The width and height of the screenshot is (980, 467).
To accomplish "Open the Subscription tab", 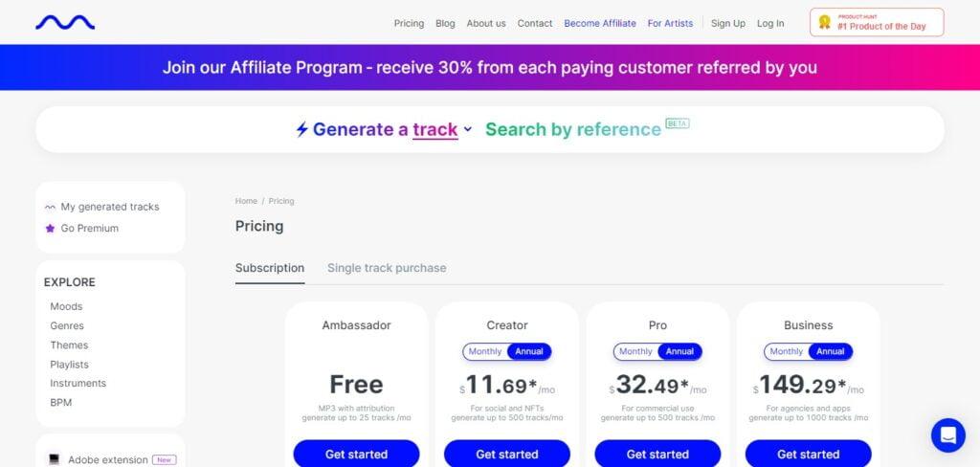I will click(x=270, y=268).
